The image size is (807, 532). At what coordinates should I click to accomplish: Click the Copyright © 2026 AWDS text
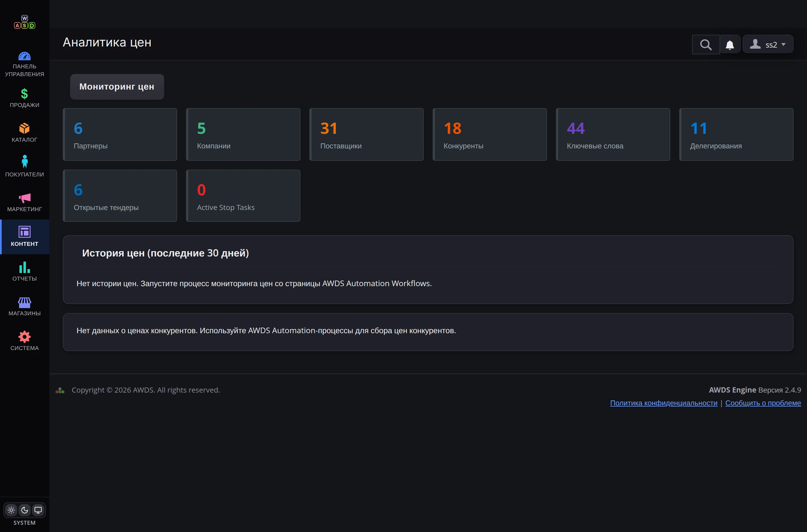coord(146,390)
